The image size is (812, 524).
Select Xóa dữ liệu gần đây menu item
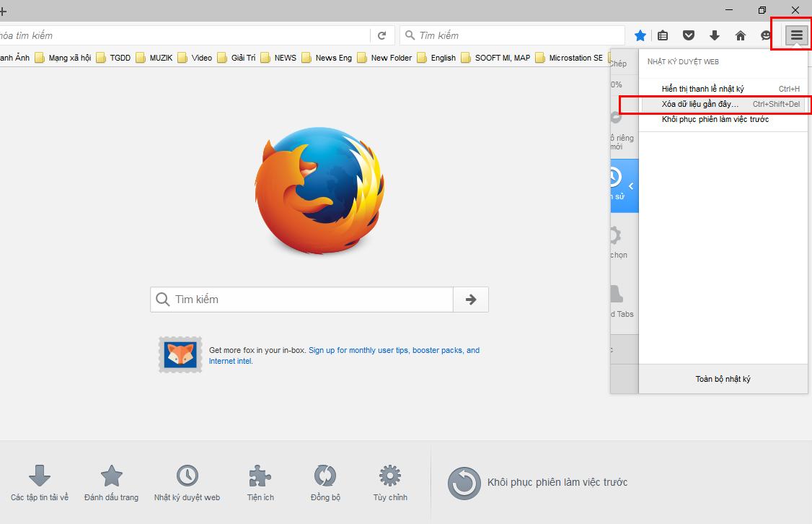click(723, 104)
